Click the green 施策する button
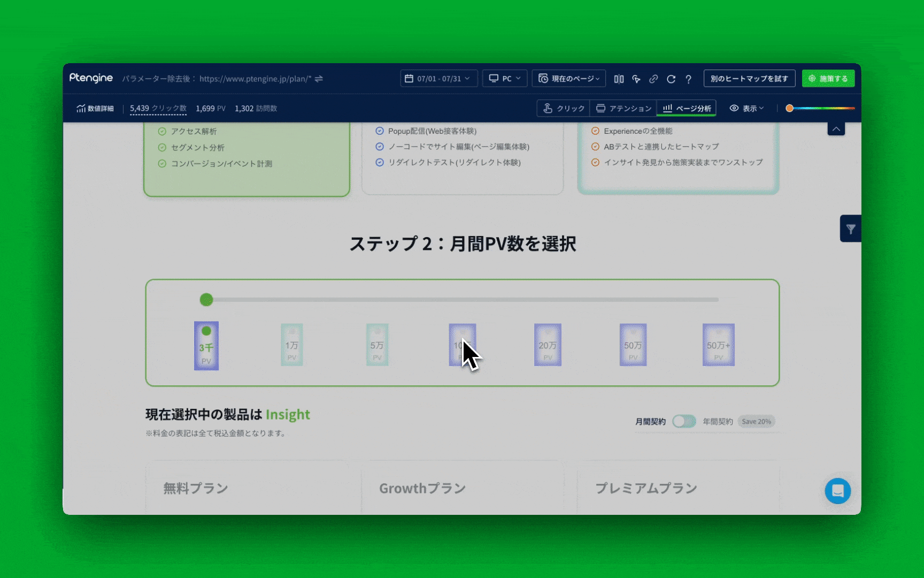The width and height of the screenshot is (924, 578). pyautogui.click(x=828, y=79)
